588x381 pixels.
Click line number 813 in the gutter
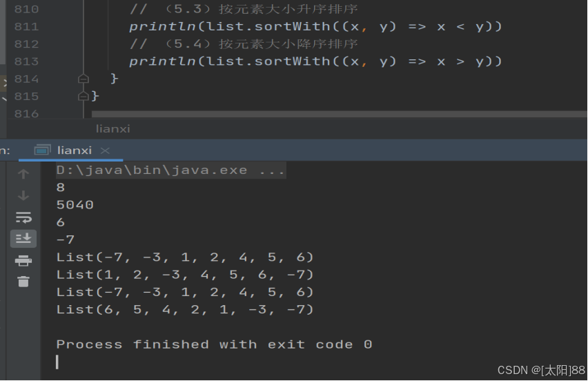(x=26, y=61)
